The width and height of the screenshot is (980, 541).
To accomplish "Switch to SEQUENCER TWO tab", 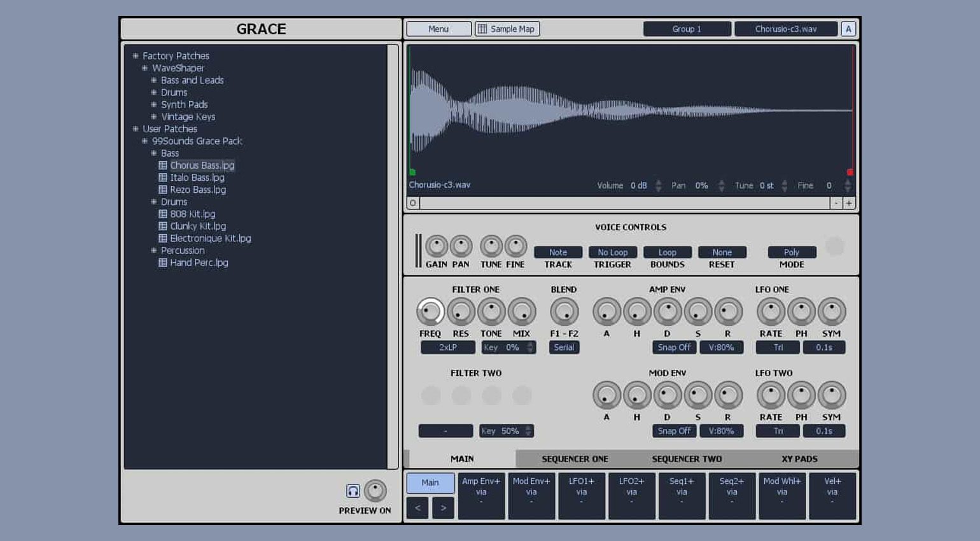I will coord(687,459).
